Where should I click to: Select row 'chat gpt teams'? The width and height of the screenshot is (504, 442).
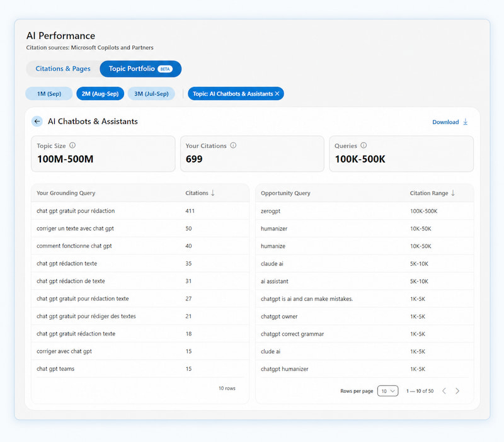click(140, 369)
